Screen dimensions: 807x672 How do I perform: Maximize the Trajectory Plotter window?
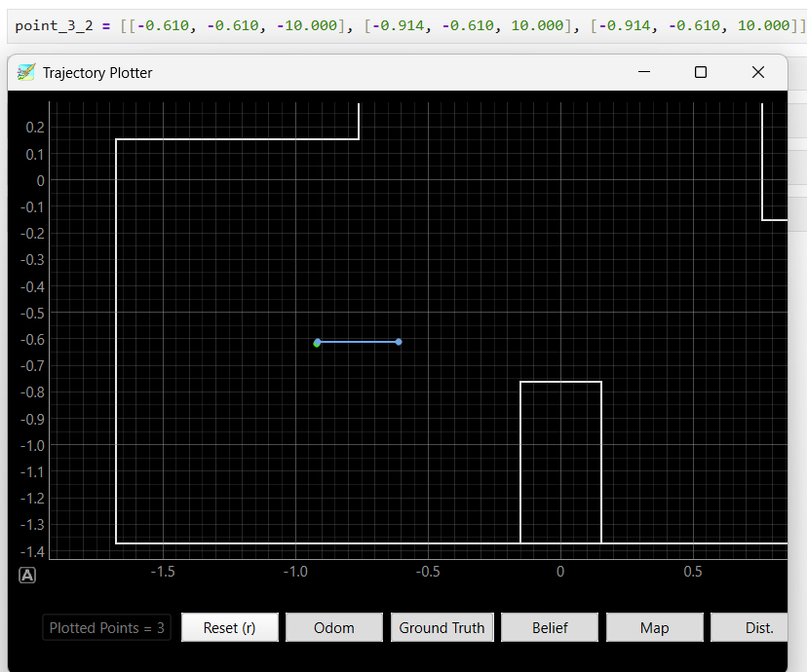(x=701, y=72)
